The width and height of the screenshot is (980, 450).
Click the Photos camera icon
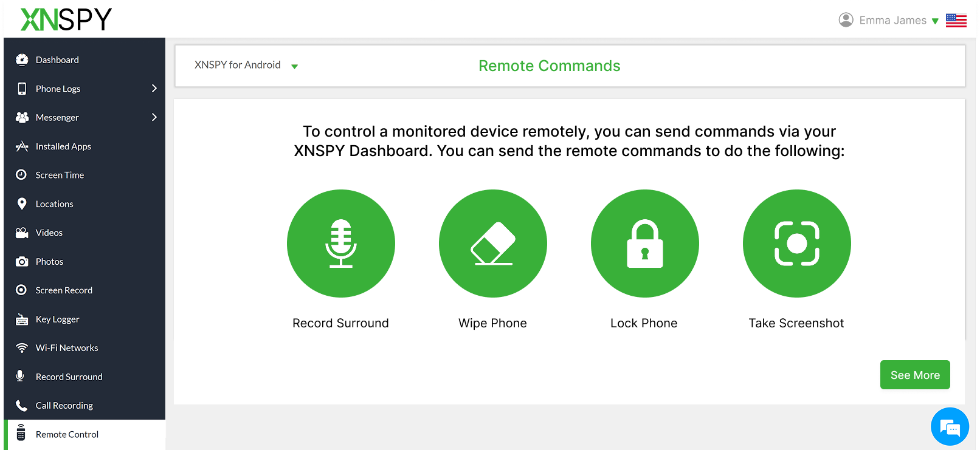[x=22, y=262]
